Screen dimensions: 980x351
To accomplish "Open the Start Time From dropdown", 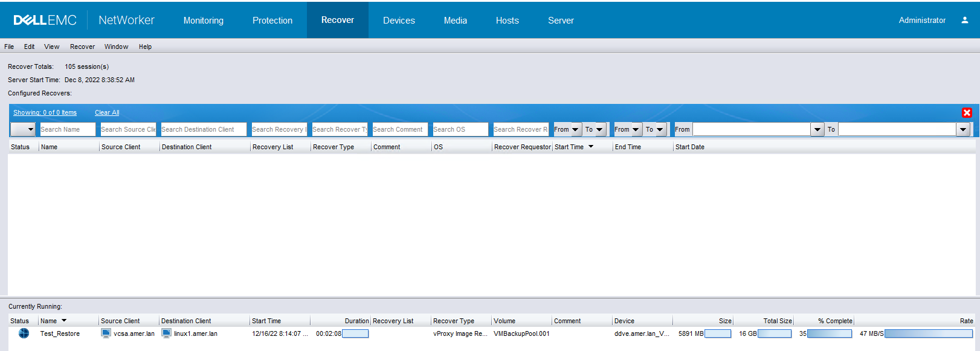I will click(x=575, y=129).
